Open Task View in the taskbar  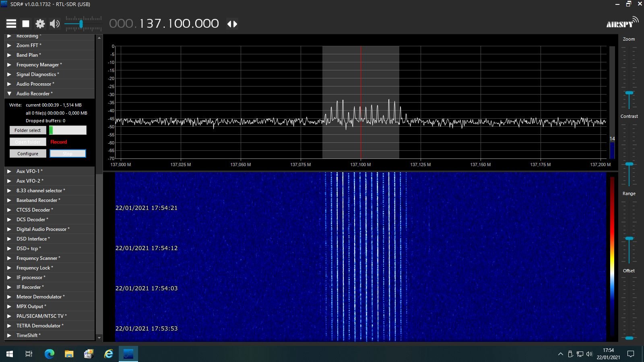coord(29,354)
